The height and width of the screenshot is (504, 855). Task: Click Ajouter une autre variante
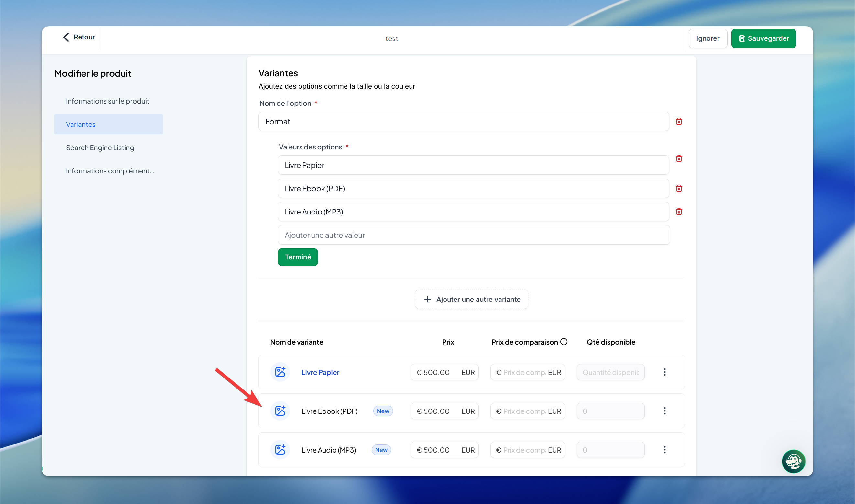[471, 299]
